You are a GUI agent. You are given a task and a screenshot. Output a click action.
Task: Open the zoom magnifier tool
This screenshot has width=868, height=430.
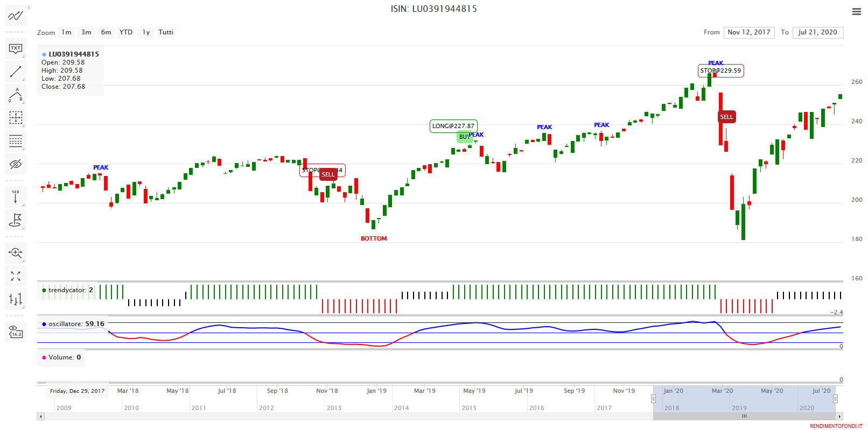pos(15,252)
